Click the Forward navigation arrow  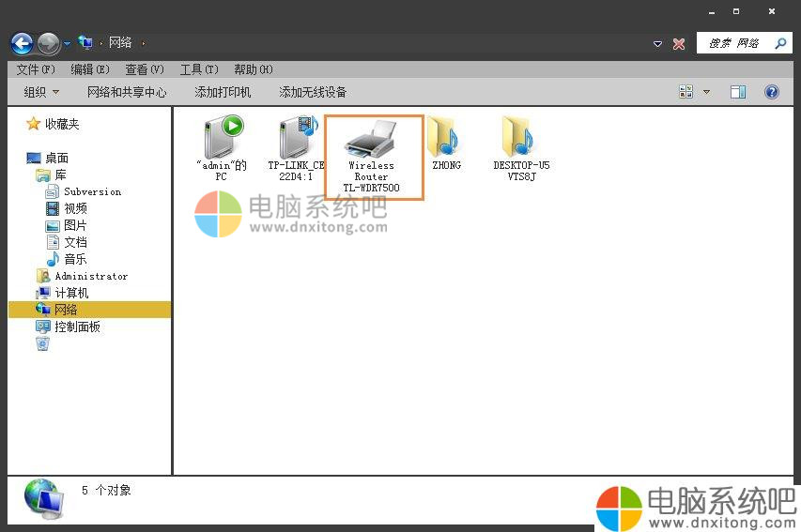[48, 43]
